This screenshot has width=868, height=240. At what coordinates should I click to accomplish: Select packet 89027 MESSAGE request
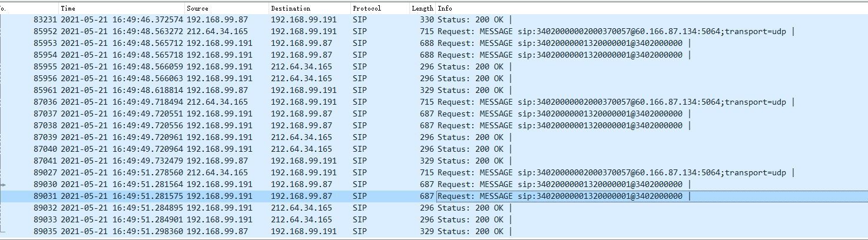[236, 172]
